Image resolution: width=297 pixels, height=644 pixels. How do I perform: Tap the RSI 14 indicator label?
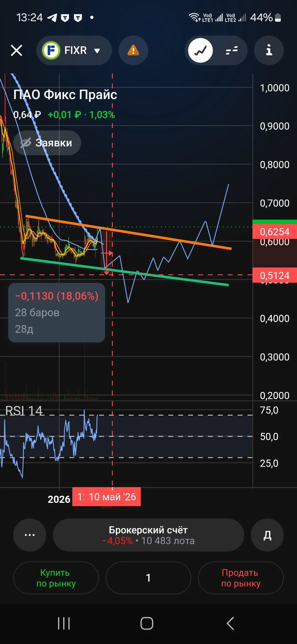coord(24,411)
